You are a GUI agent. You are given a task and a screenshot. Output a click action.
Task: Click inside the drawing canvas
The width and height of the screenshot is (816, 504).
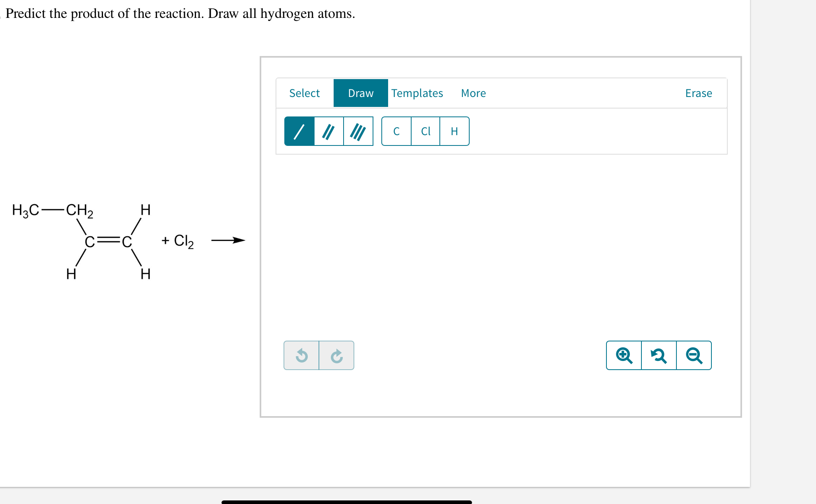(x=501, y=246)
